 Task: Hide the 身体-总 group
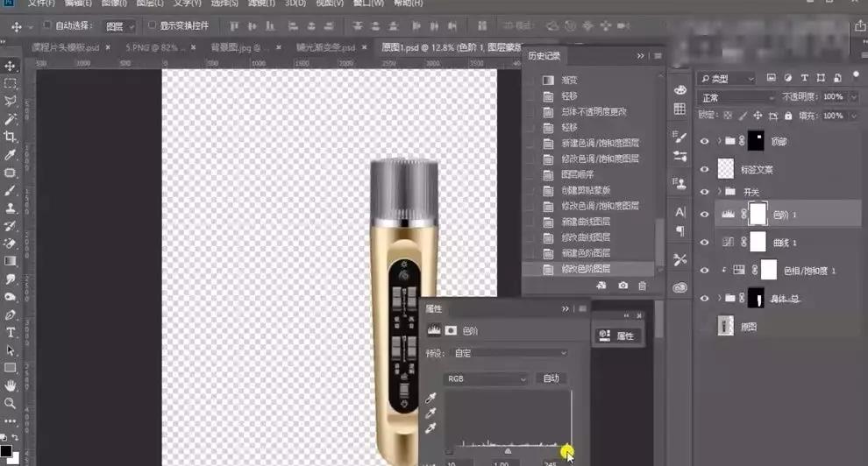(704, 299)
